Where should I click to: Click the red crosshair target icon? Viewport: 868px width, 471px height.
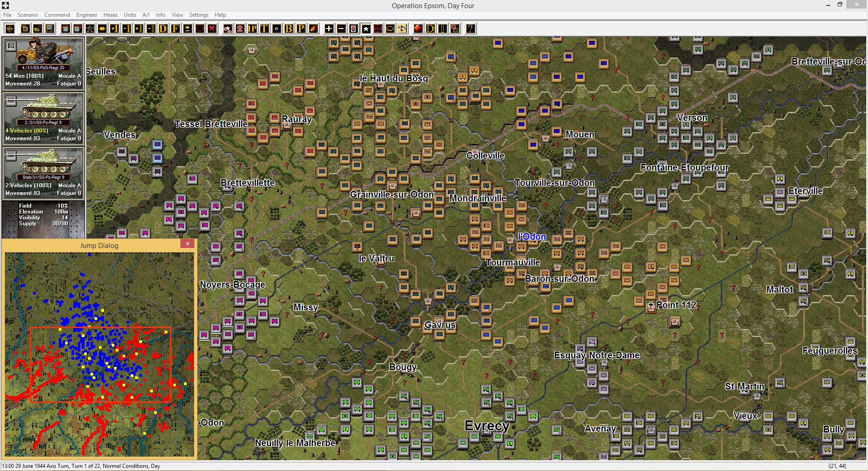pos(378,29)
